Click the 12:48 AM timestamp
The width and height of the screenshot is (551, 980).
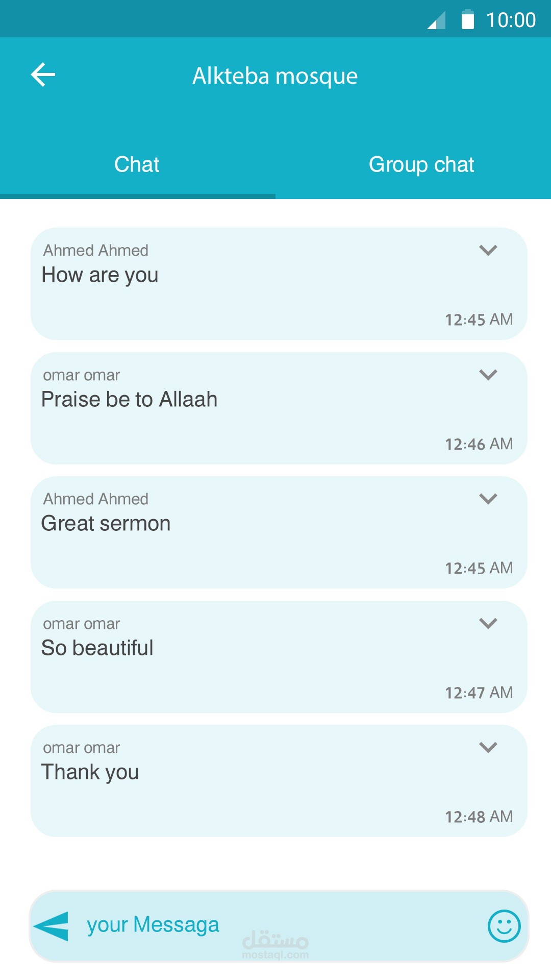click(479, 817)
